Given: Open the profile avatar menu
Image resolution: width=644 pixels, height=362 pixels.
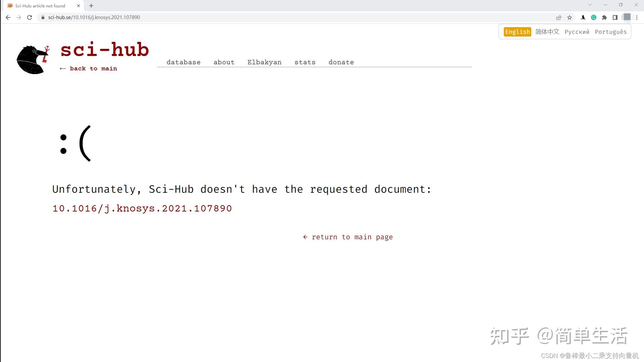Looking at the screenshot, I should (627, 17).
